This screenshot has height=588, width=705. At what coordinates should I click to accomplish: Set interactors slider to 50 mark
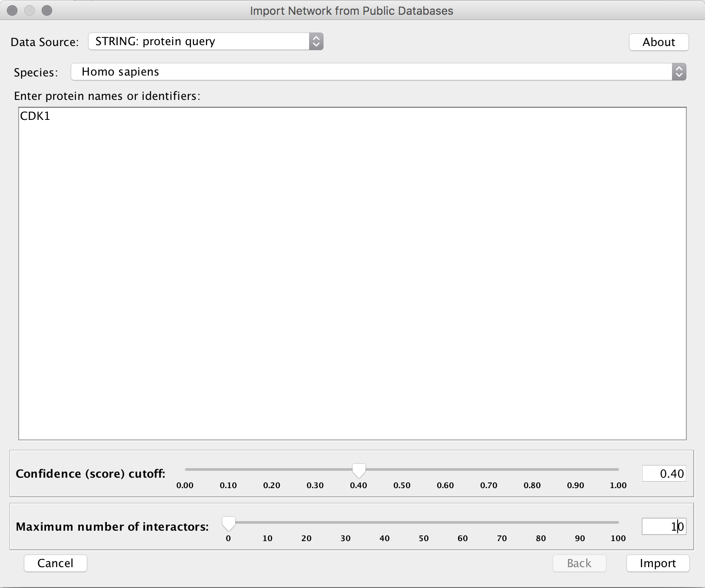click(x=424, y=522)
